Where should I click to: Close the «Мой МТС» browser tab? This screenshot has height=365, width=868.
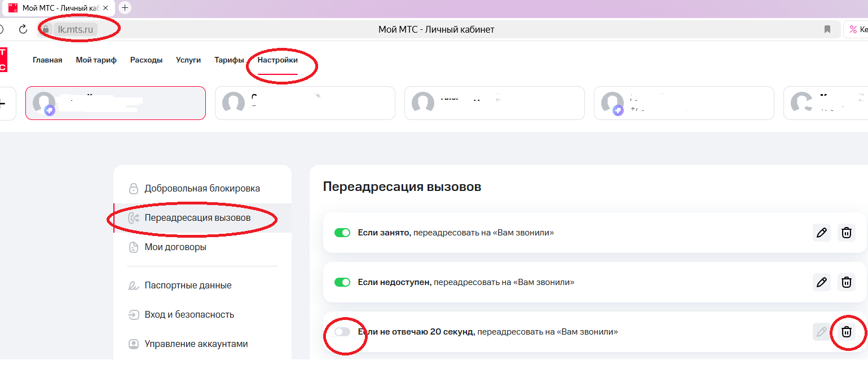pyautogui.click(x=105, y=8)
